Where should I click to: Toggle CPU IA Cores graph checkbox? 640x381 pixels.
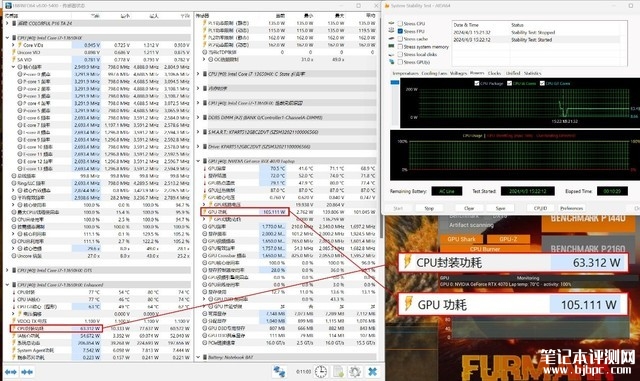[x=509, y=83]
